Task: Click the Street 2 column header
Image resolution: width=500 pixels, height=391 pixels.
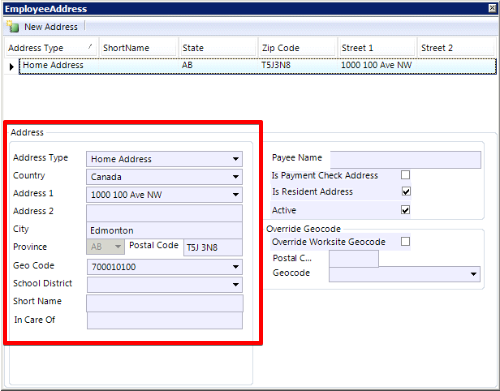Action: [456, 48]
